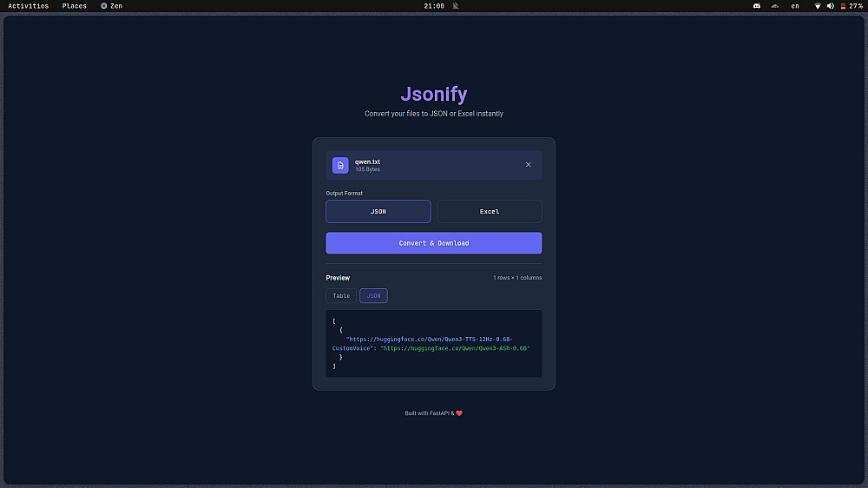Screen dimensions: 868x488
Task: Click the Qwen3-ASR-0.6B URL value in preview
Action: click(455, 348)
